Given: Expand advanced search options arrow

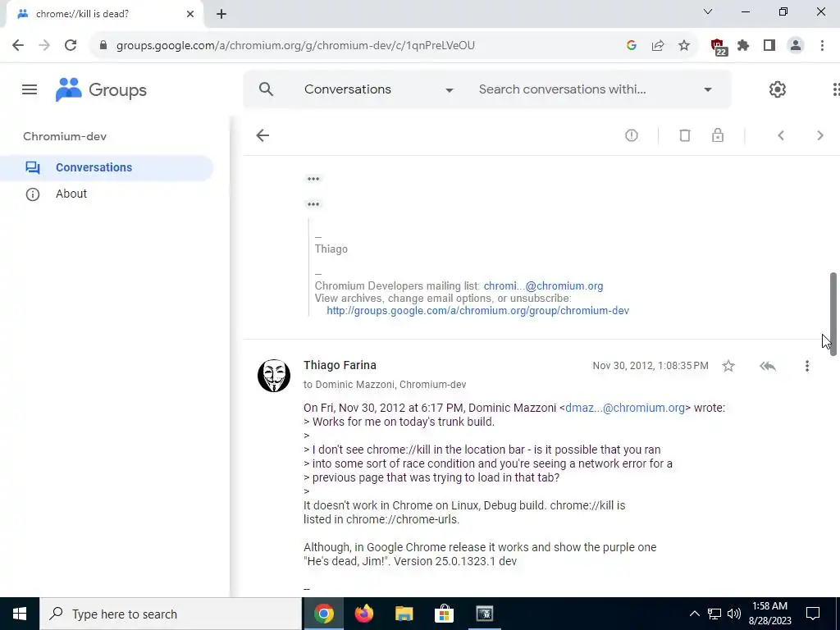Looking at the screenshot, I should coord(708,89).
